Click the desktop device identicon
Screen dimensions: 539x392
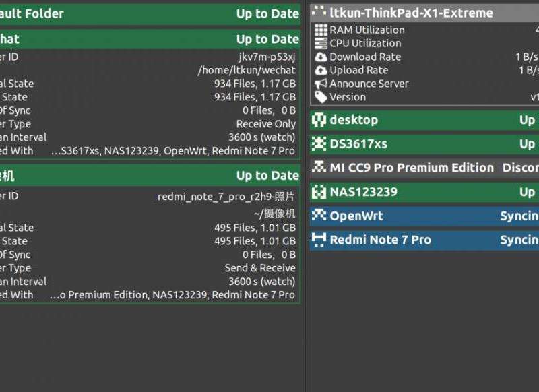pyautogui.click(x=319, y=120)
